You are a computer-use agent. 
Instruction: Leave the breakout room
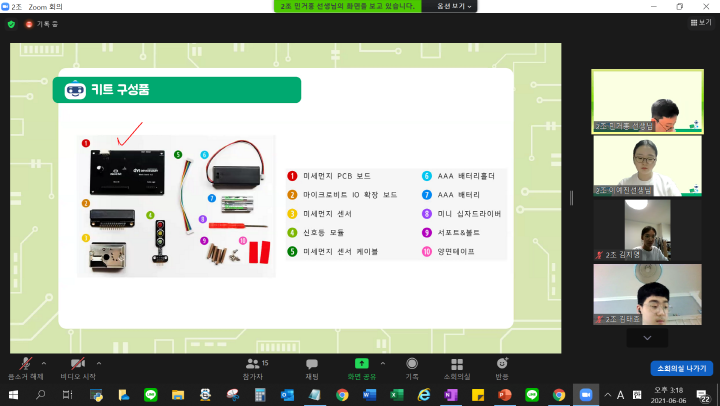[x=682, y=368]
